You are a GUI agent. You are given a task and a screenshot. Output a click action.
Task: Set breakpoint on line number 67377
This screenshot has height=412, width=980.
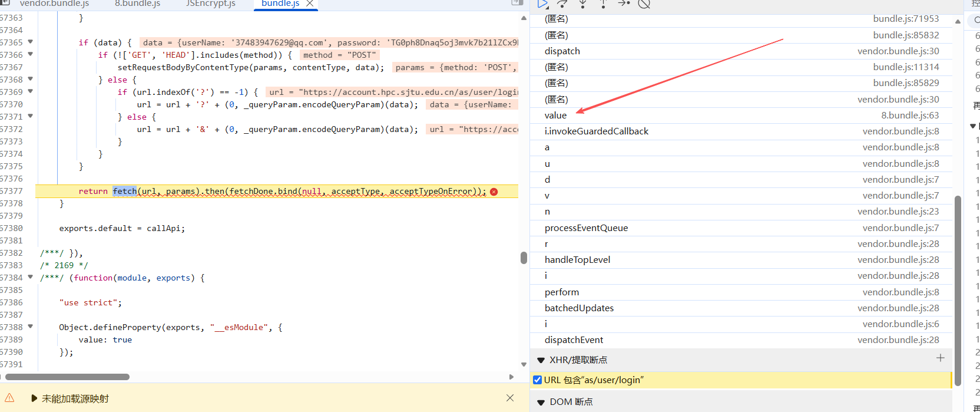(11, 191)
